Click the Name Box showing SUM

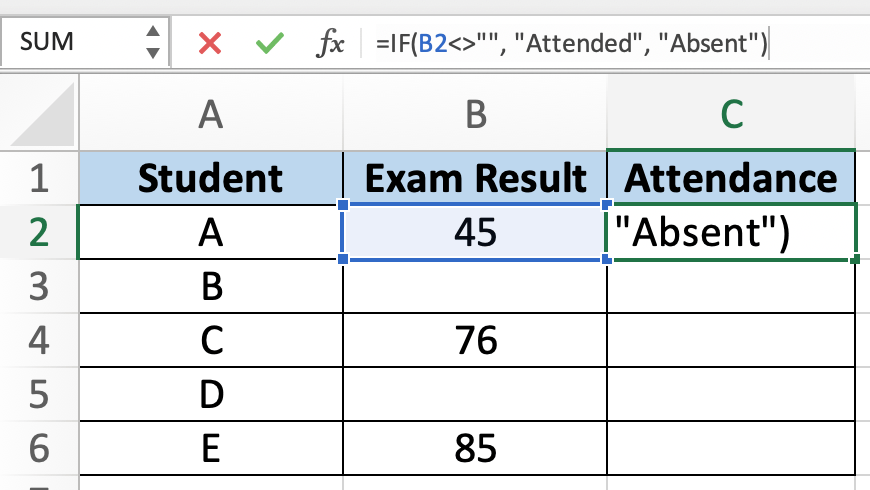pyautogui.click(x=70, y=42)
